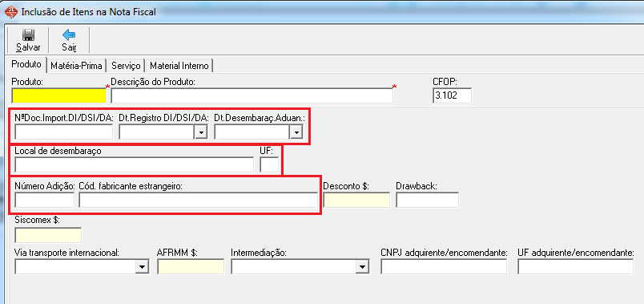The image size is (644, 304).
Task: Click the CFOP field showing 3.102
Action: point(453,95)
